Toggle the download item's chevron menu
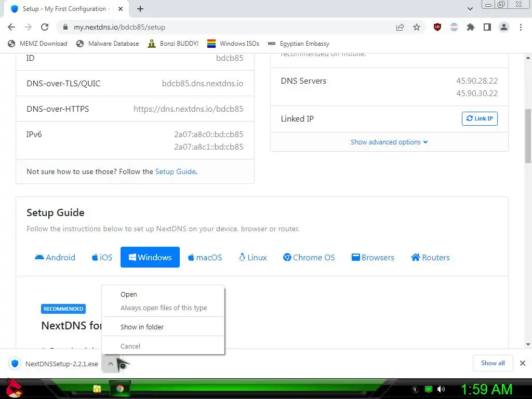532x399 pixels. point(110,364)
